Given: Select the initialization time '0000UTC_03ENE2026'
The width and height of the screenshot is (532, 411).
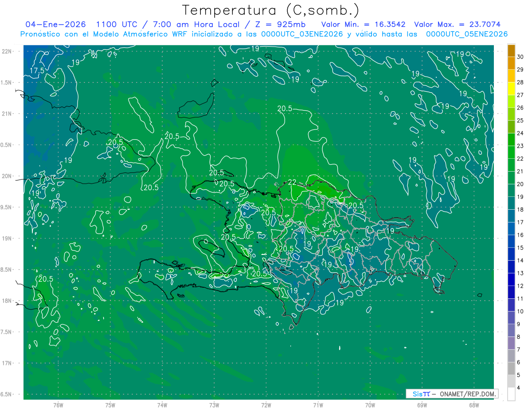Looking at the screenshot, I should (302, 34).
